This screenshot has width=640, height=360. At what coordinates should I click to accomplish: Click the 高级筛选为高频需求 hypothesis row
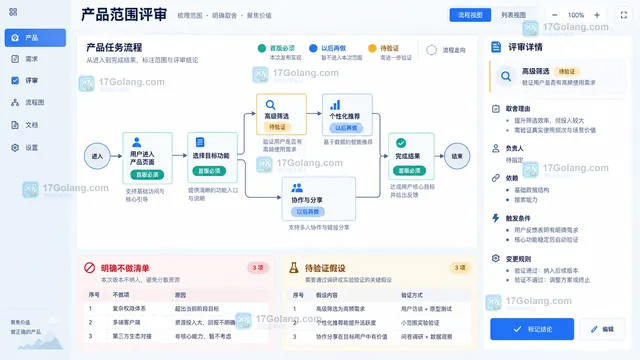click(380, 309)
